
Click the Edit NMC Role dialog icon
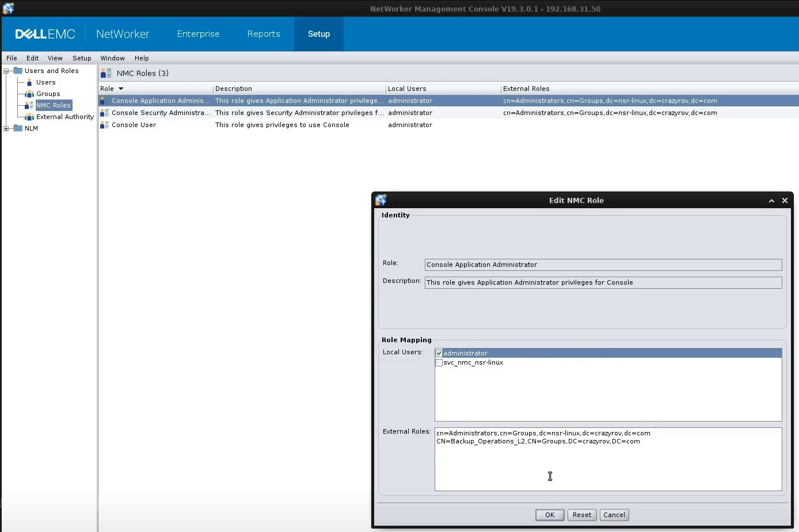(381, 200)
